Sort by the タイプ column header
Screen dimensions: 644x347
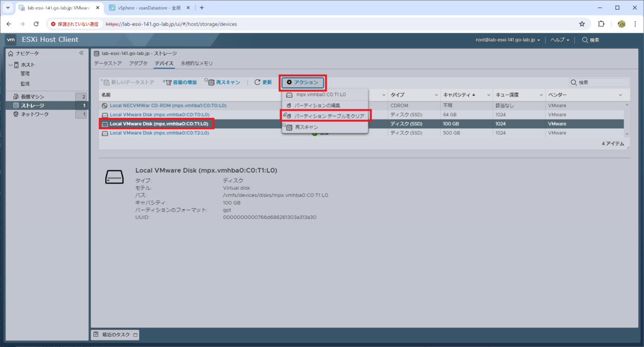point(397,94)
